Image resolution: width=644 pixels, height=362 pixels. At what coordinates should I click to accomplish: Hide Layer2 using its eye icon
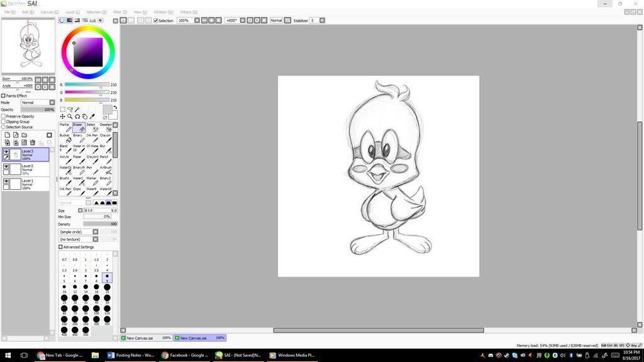(6, 167)
